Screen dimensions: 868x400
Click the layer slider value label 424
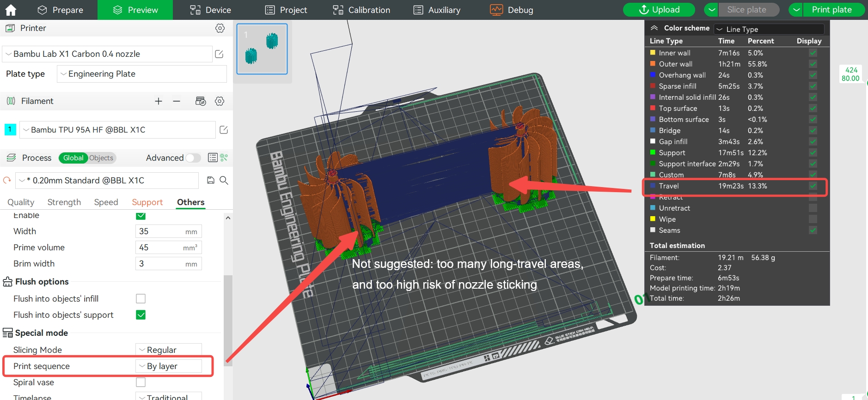click(851, 70)
